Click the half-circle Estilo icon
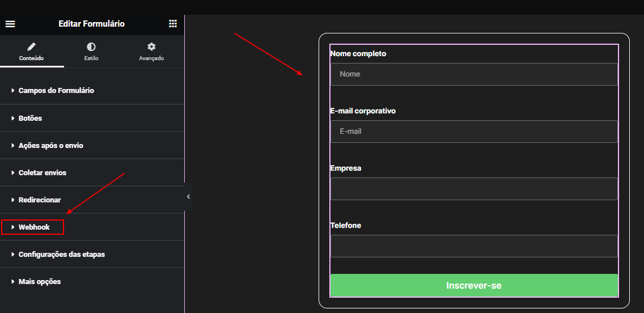644x313 pixels. (91, 46)
